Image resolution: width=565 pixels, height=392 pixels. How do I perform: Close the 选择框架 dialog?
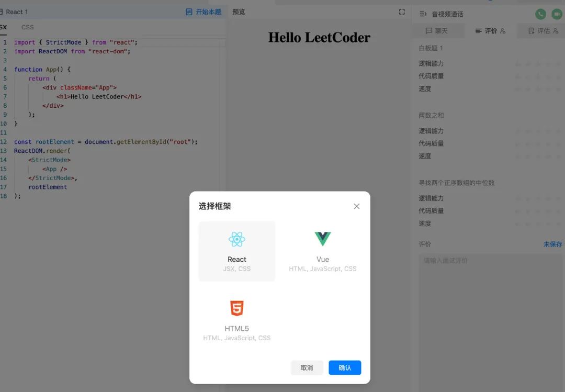tap(356, 206)
